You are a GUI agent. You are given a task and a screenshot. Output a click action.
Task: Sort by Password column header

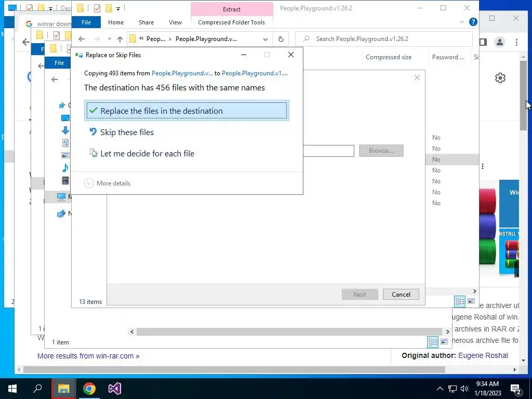[x=448, y=57]
